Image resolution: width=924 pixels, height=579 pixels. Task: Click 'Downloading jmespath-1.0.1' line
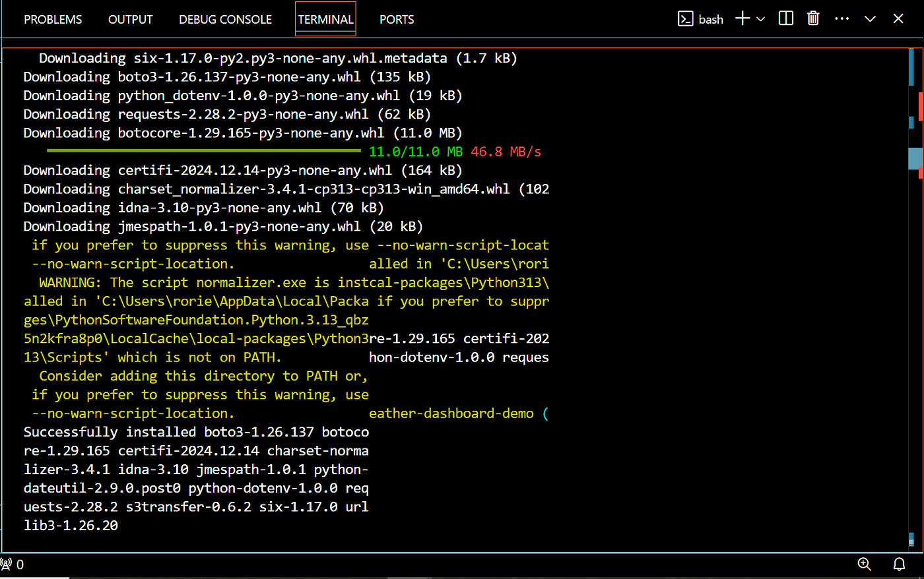point(223,226)
